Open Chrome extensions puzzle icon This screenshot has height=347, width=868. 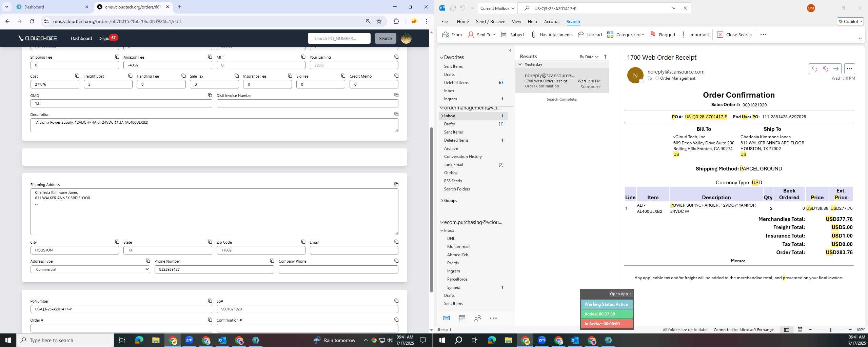396,21
